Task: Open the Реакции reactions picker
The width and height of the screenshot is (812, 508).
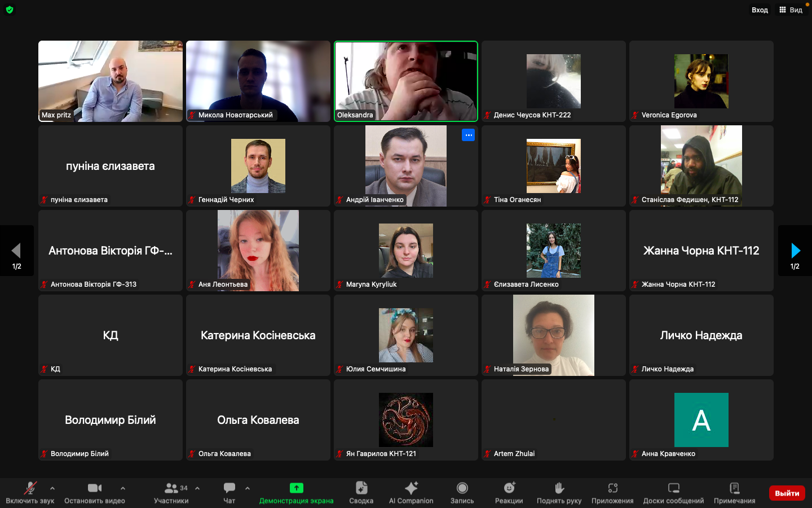Action: [509, 489]
